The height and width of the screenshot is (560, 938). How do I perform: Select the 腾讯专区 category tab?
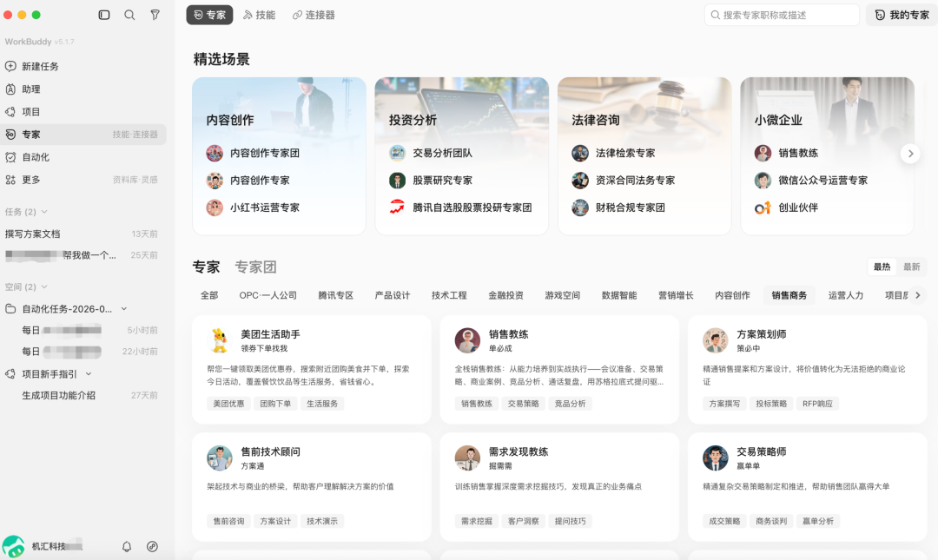point(335,295)
